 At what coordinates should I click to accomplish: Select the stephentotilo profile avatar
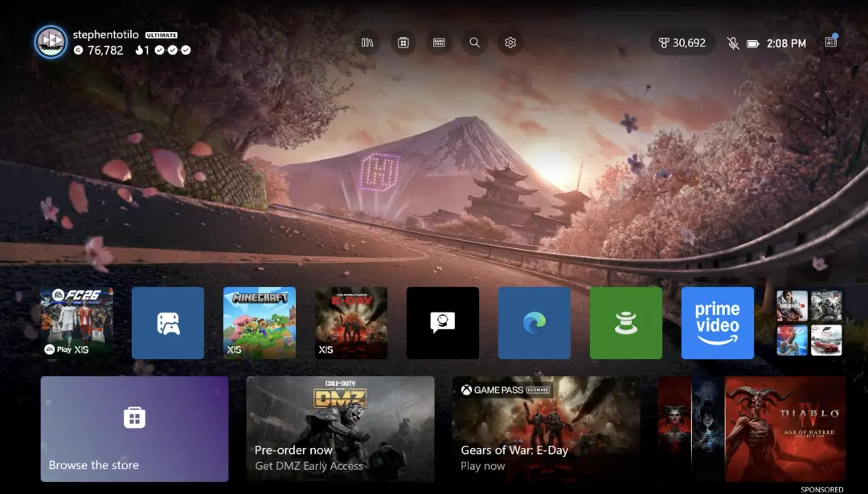point(51,42)
